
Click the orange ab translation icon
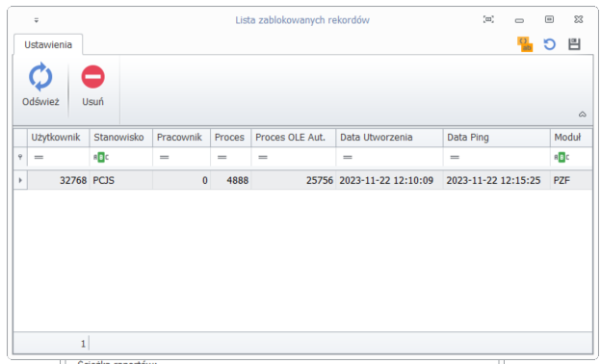point(525,44)
